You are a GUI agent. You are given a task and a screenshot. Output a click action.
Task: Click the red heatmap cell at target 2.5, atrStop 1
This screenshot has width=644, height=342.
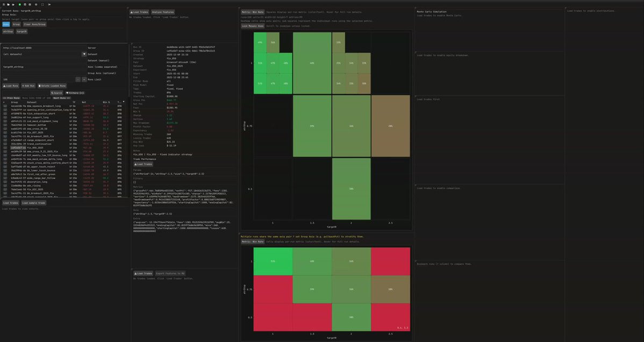point(390,261)
